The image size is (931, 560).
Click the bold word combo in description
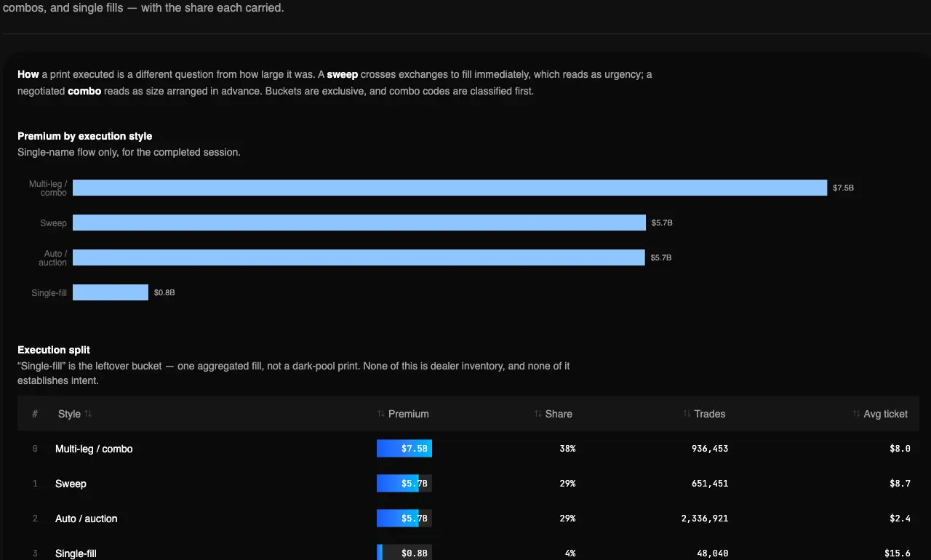[84, 91]
